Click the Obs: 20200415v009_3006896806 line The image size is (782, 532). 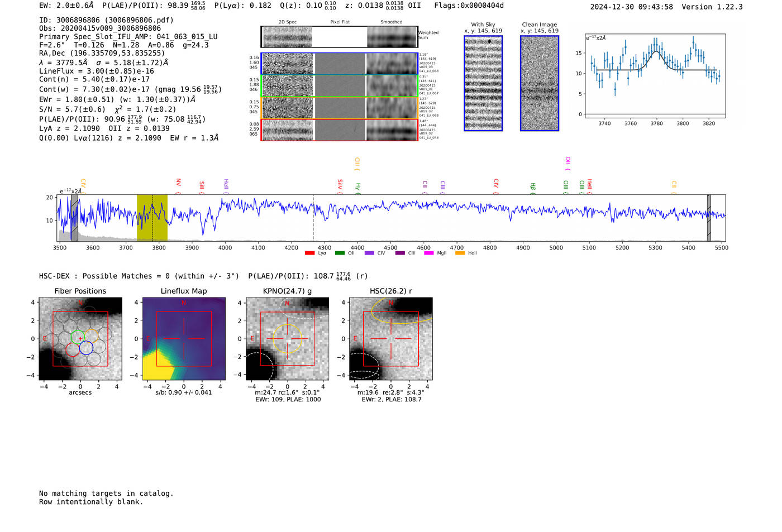[100, 28]
